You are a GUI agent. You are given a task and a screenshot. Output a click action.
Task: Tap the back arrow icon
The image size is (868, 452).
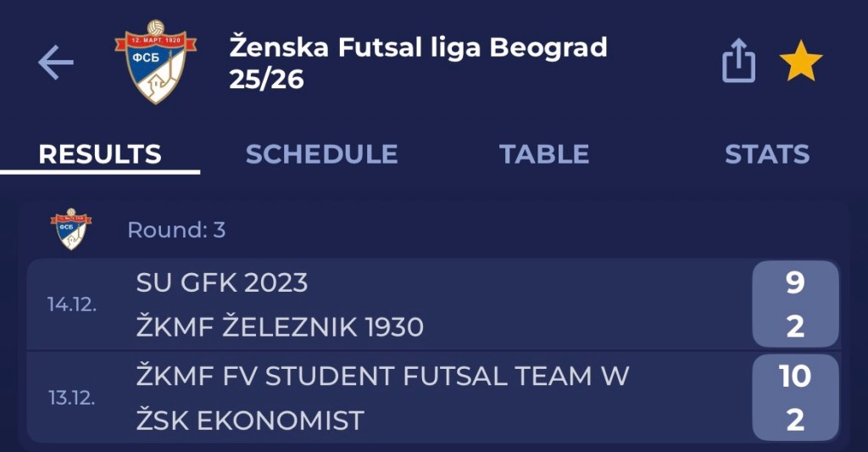[56, 63]
